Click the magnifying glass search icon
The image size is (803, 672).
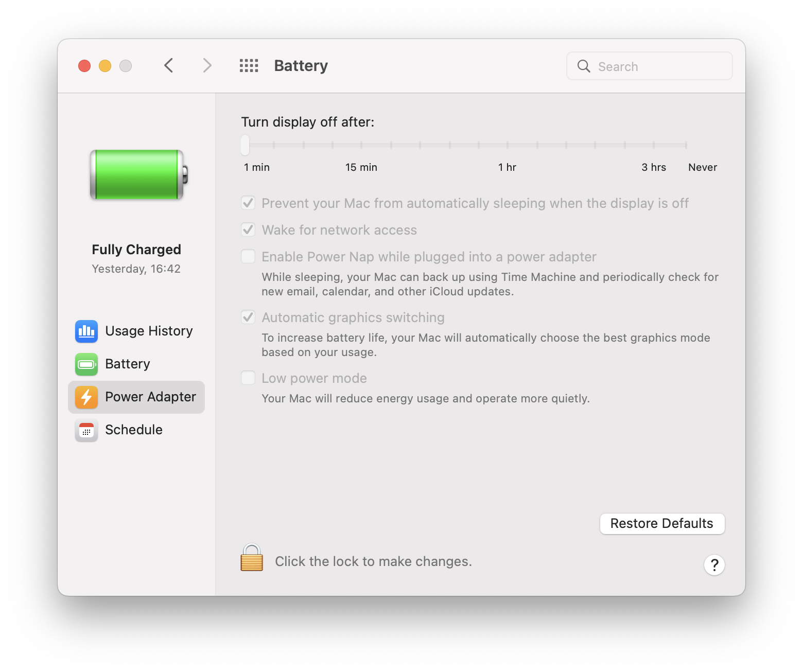pyautogui.click(x=584, y=66)
